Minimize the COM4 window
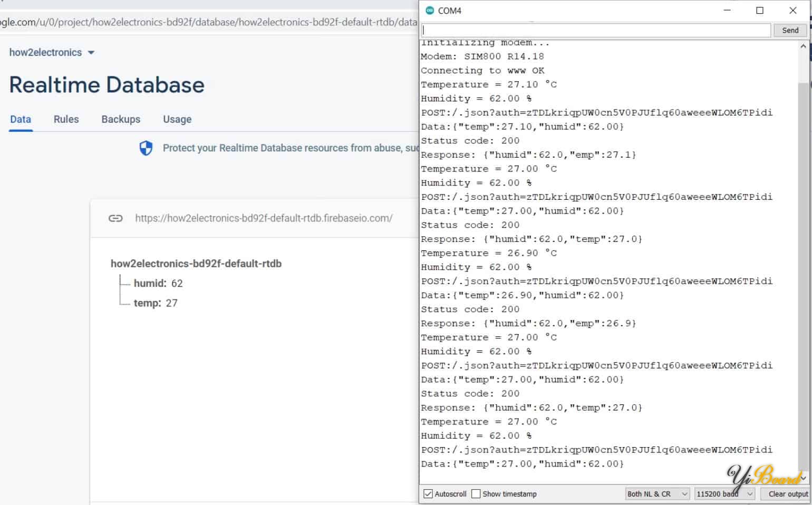This screenshot has height=505, width=812. coord(727,11)
